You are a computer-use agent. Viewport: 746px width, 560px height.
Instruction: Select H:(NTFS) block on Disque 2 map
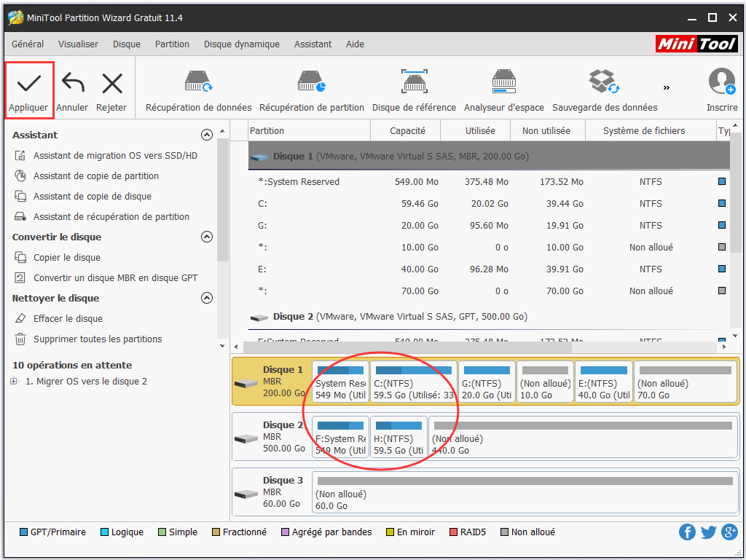[398, 438]
